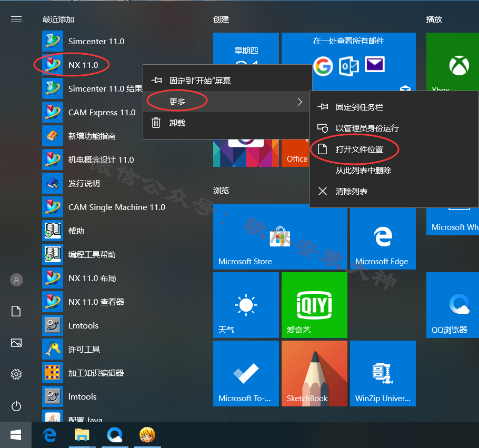Launch CAM Single Machine 11.0 icon
This screenshot has width=479, height=448.
pyautogui.click(x=53, y=207)
